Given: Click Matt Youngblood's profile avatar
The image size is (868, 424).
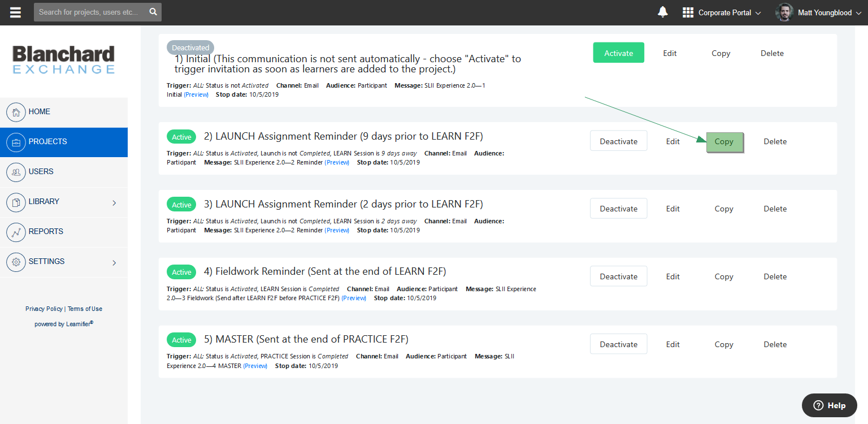Looking at the screenshot, I should [x=784, y=12].
